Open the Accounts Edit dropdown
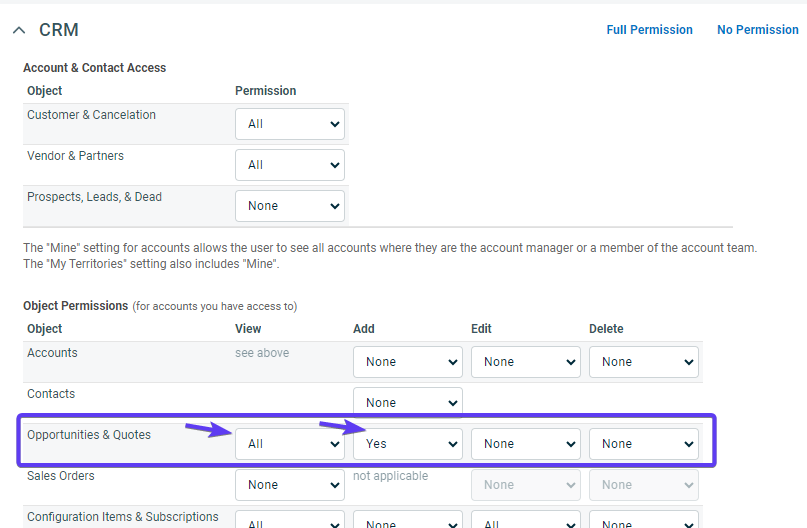The image size is (807, 528). (x=526, y=362)
